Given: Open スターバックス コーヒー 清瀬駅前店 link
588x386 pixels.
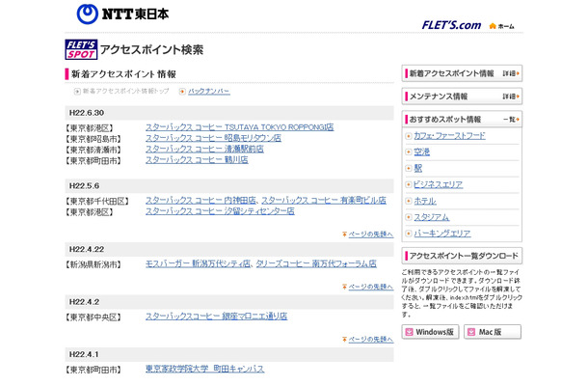Looking at the screenshot, I should [204, 149].
